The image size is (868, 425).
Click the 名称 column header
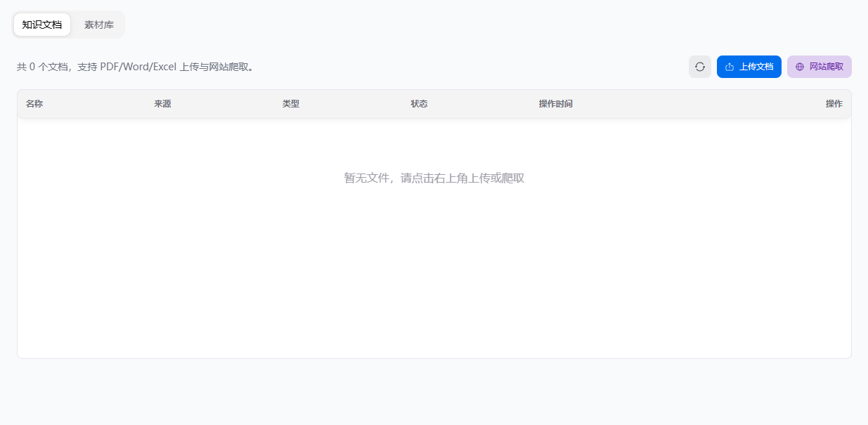coord(34,104)
